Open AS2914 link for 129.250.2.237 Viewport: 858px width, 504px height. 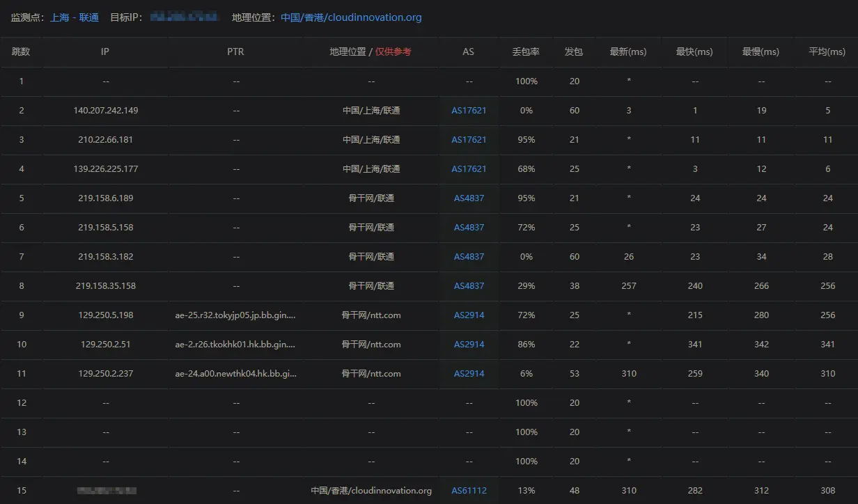(469, 374)
